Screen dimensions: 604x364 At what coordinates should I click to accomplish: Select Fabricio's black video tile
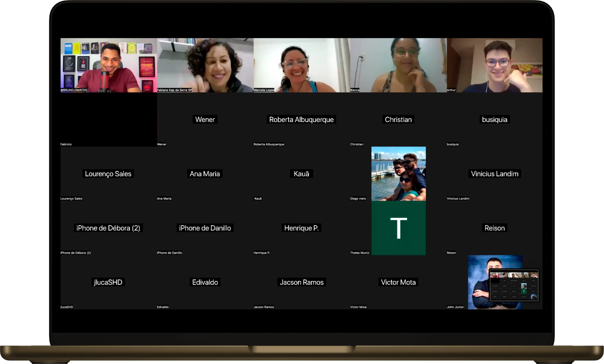[x=108, y=119]
